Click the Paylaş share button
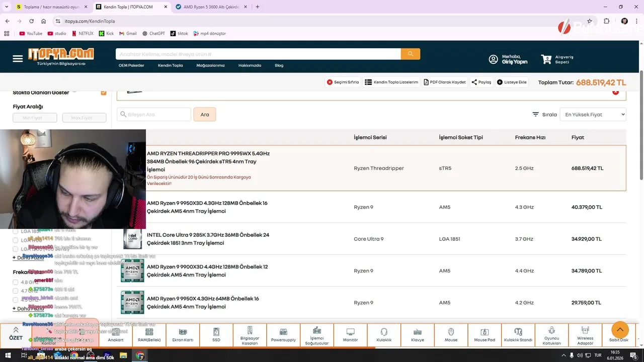Viewport: 644px width, 362px height. click(x=481, y=82)
